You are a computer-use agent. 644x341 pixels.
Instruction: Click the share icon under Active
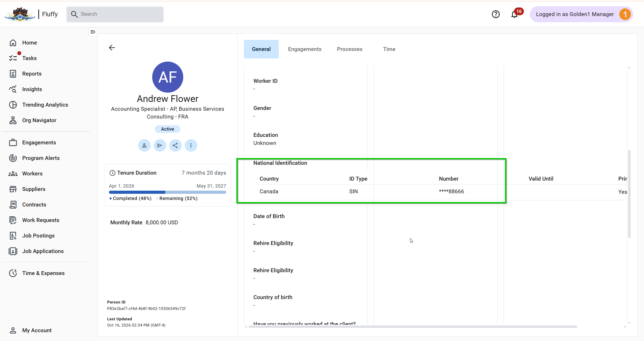(175, 145)
